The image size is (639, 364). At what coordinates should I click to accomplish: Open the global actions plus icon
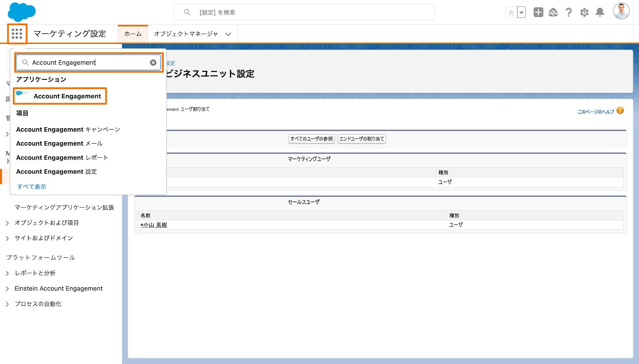point(538,12)
